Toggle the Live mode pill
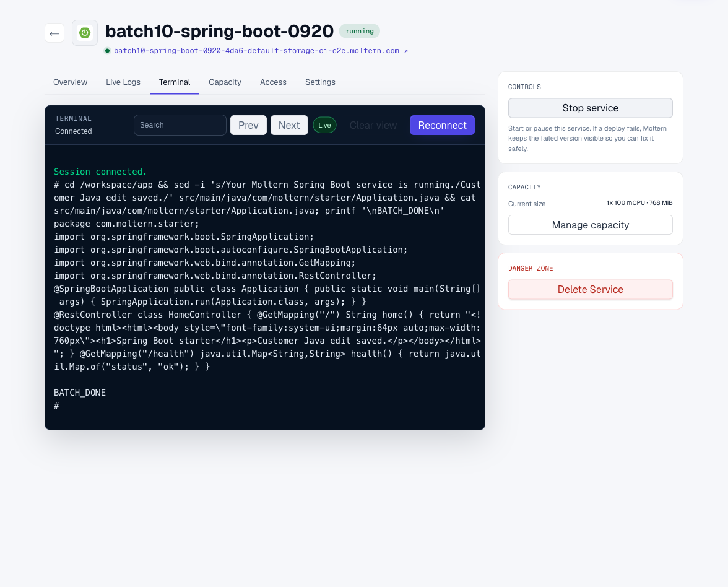 tap(324, 125)
